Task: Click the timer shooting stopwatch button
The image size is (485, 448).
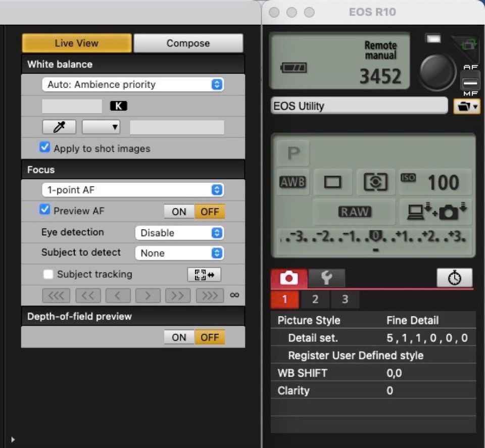Action: (x=454, y=278)
